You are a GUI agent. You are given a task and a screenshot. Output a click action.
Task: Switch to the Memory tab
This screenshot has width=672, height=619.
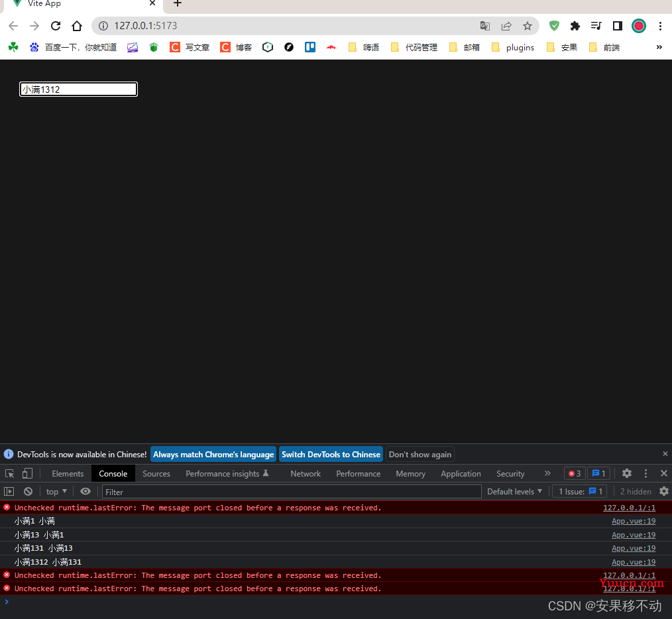(x=411, y=474)
